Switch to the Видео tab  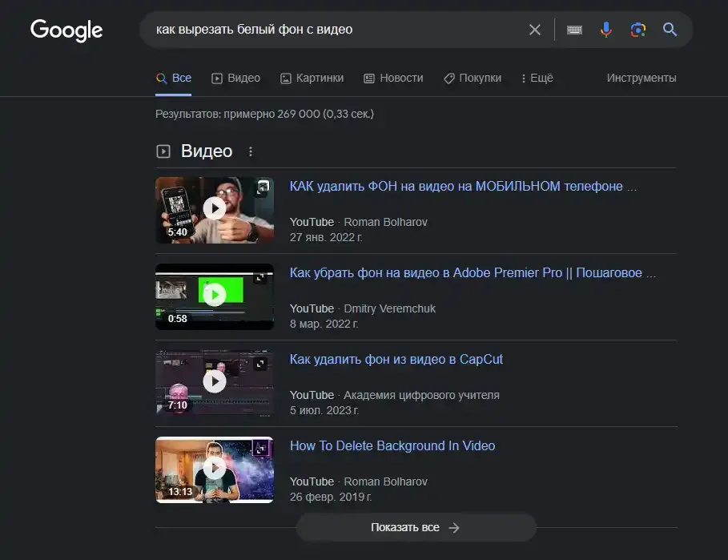coord(235,78)
